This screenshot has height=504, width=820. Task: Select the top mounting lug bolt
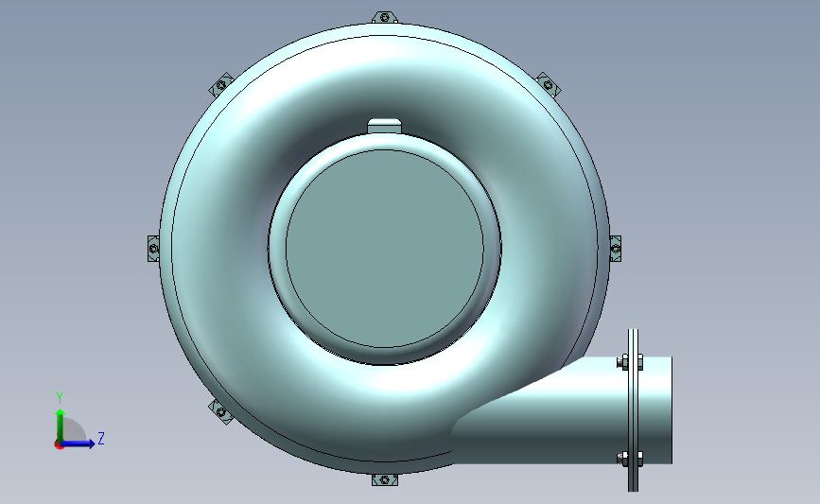[x=385, y=18]
